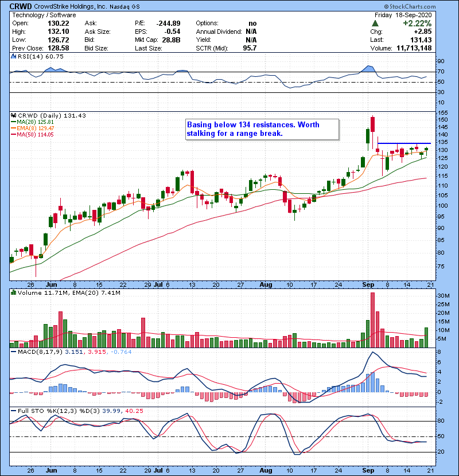The image size is (459, 476).
Task: Click the P/E value -244.89
Action: point(168,24)
